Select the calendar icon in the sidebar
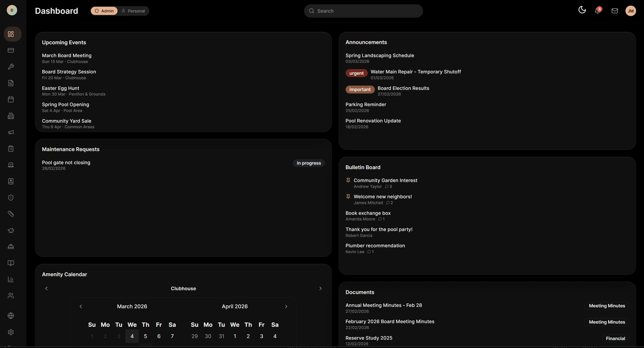Image resolution: width=644 pixels, height=348 pixels. [x=11, y=99]
